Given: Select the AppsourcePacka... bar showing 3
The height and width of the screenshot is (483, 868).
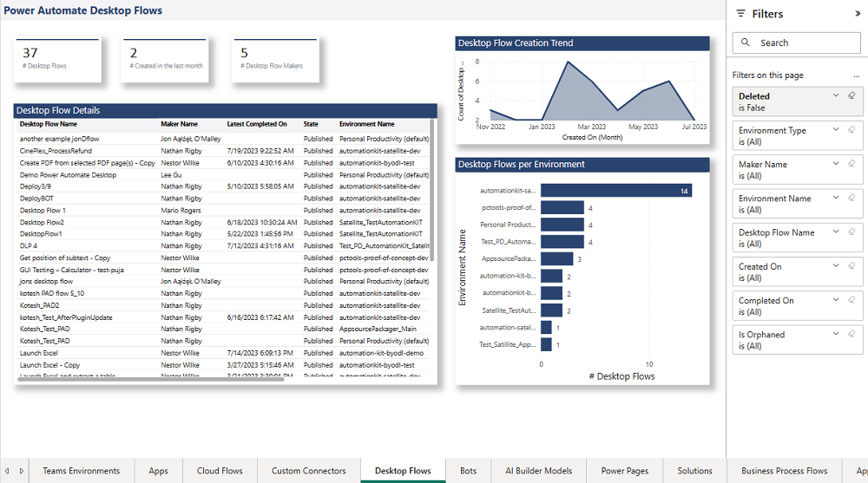Looking at the screenshot, I should 557,258.
